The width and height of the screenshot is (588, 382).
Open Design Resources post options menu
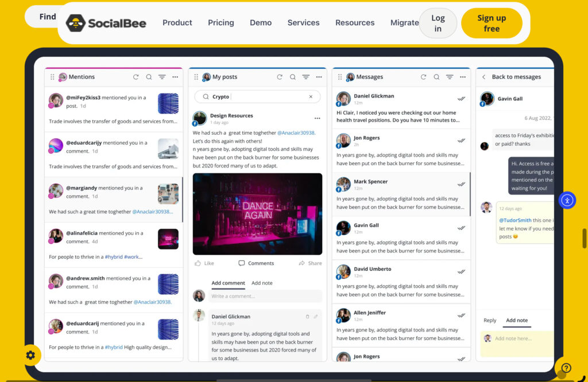point(317,119)
